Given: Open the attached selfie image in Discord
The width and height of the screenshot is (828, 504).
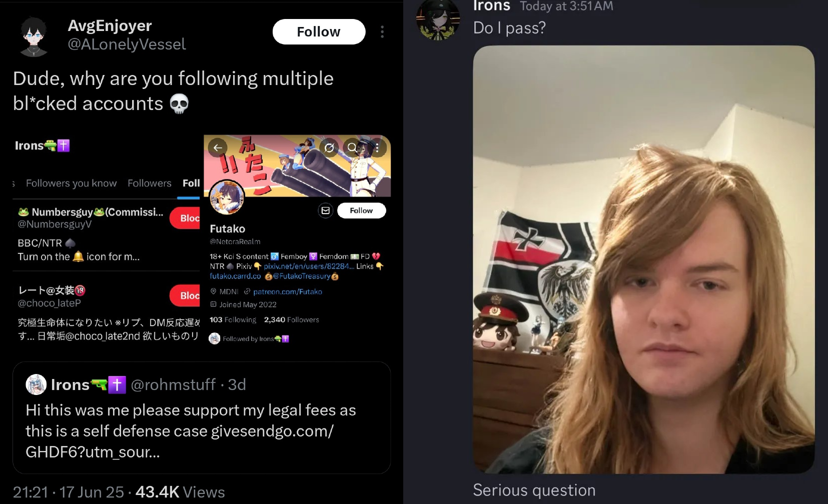Looking at the screenshot, I should click(x=643, y=259).
